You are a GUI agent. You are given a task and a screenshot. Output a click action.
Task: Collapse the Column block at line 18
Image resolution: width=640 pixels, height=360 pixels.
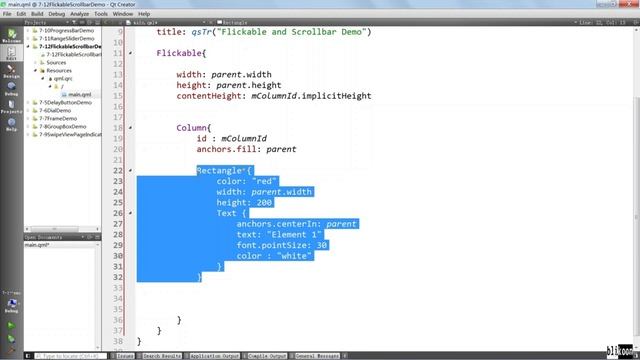(130, 128)
